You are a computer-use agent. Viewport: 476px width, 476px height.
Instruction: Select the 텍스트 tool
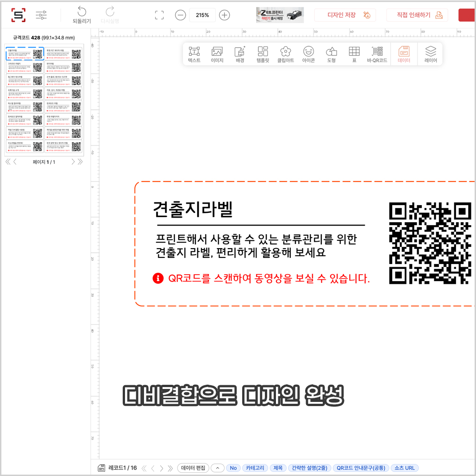tap(194, 54)
